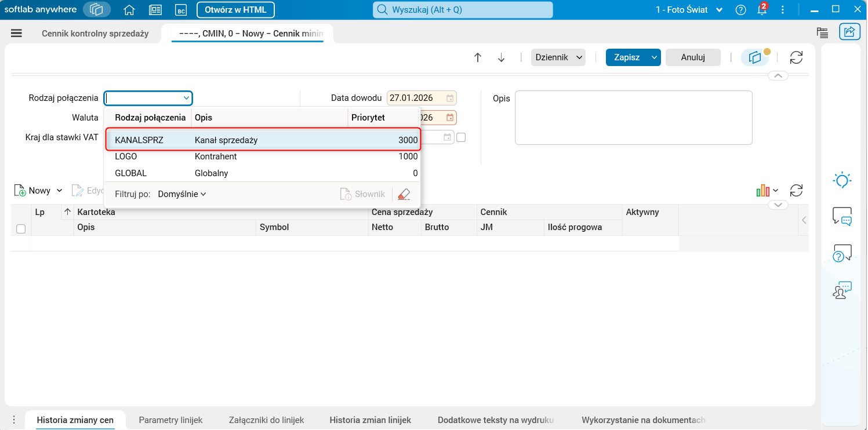This screenshot has height=430, width=868.
Task: Open the notifications bell with badge
Action: pyautogui.click(x=762, y=9)
